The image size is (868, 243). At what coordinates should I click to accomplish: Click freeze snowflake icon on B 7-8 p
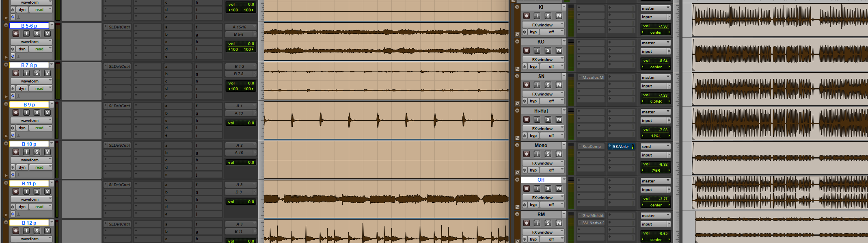13,89
